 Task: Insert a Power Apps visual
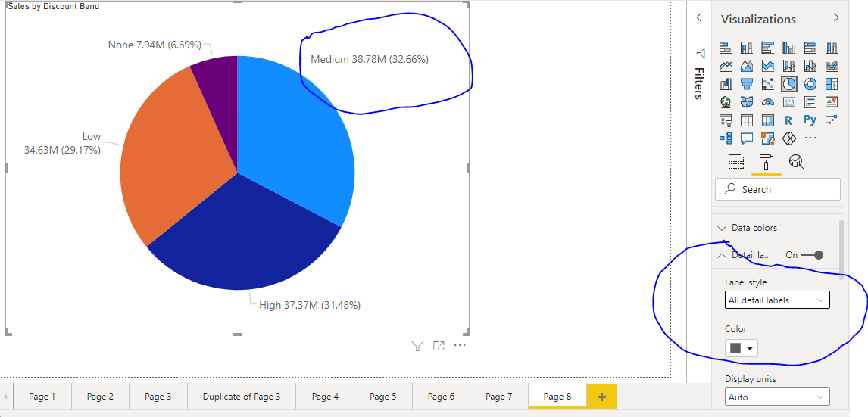pyautogui.click(x=788, y=138)
